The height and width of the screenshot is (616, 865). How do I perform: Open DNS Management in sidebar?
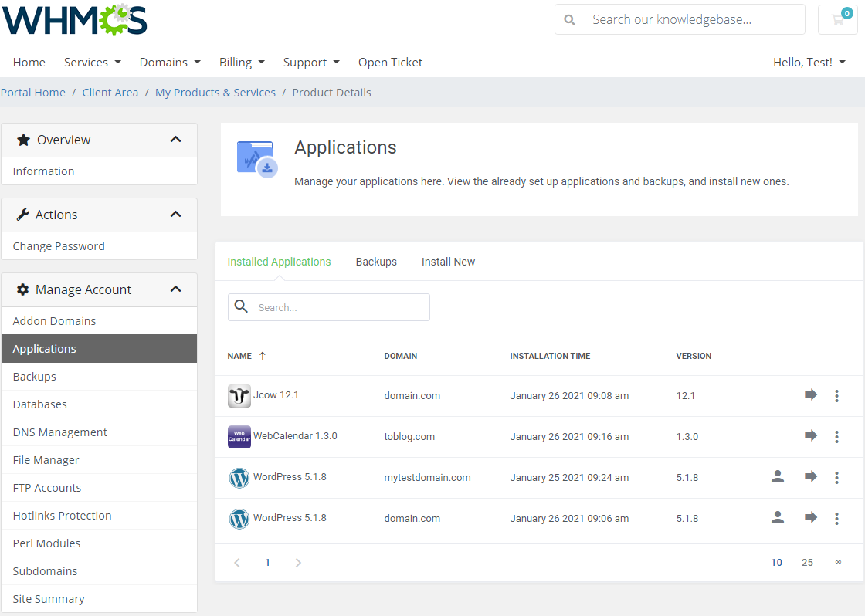click(x=100, y=432)
